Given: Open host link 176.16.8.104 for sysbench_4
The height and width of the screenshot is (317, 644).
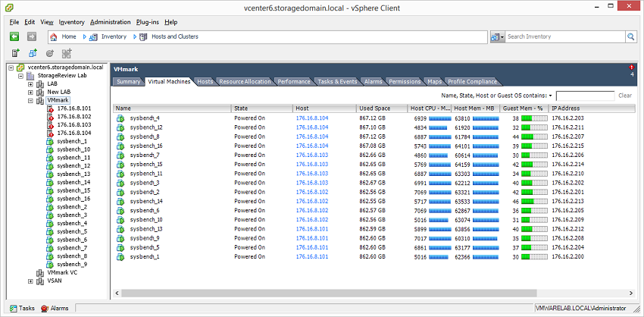Looking at the screenshot, I should [312, 118].
